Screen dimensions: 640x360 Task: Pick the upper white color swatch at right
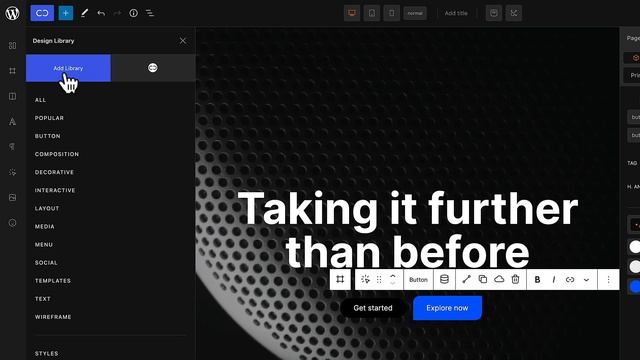635,247
